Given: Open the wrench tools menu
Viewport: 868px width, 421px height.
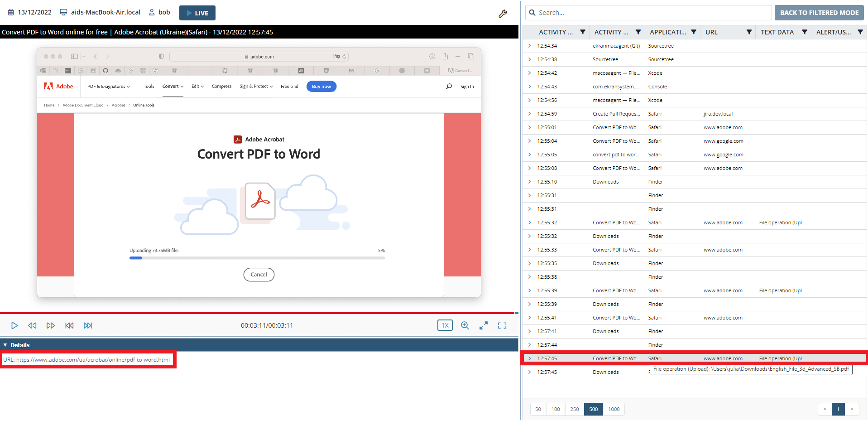Looking at the screenshot, I should coord(503,14).
